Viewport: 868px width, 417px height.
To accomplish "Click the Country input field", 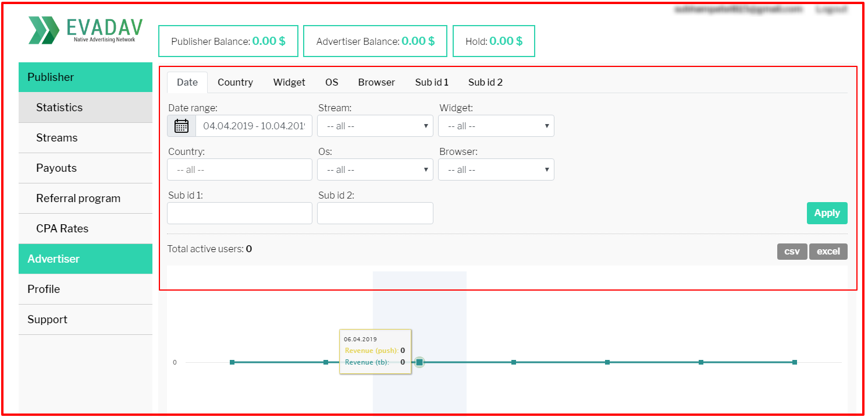I will coord(240,169).
